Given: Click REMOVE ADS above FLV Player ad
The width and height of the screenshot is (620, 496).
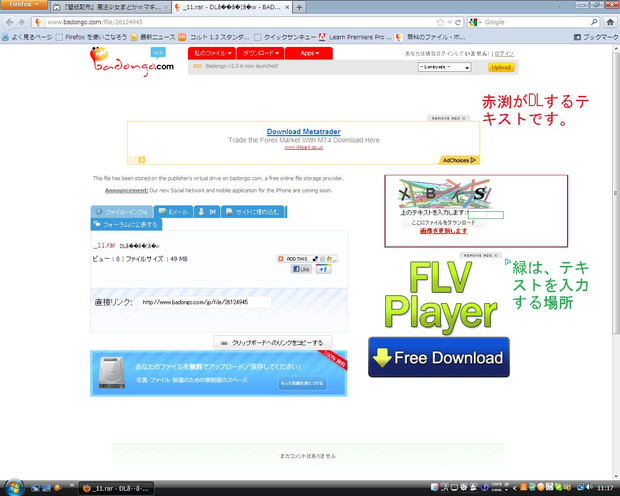Looking at the screenshot, I should [480, 255].
